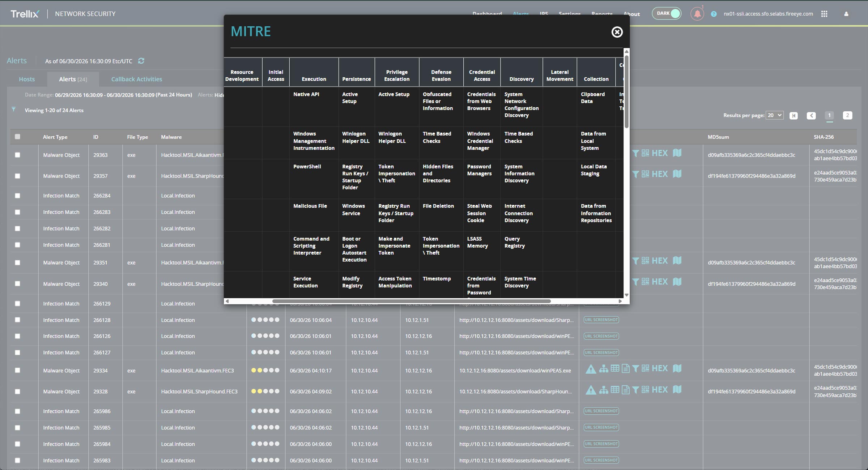
Task: Select all alerts with header checkbox
Action: (x=17, y=137)
